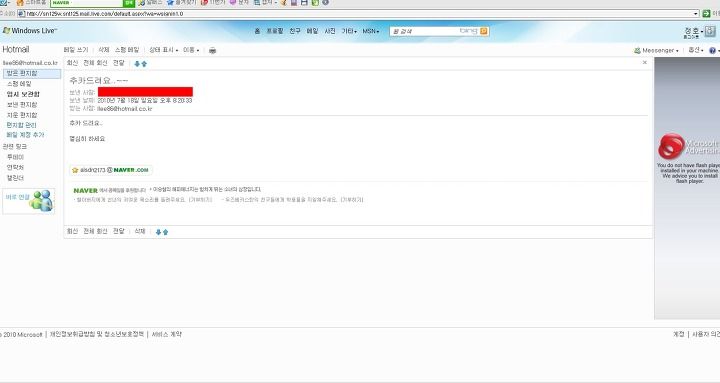Click the first [기부하기] donate link
The width and height of the screenshot is (720, 383).
201,200
